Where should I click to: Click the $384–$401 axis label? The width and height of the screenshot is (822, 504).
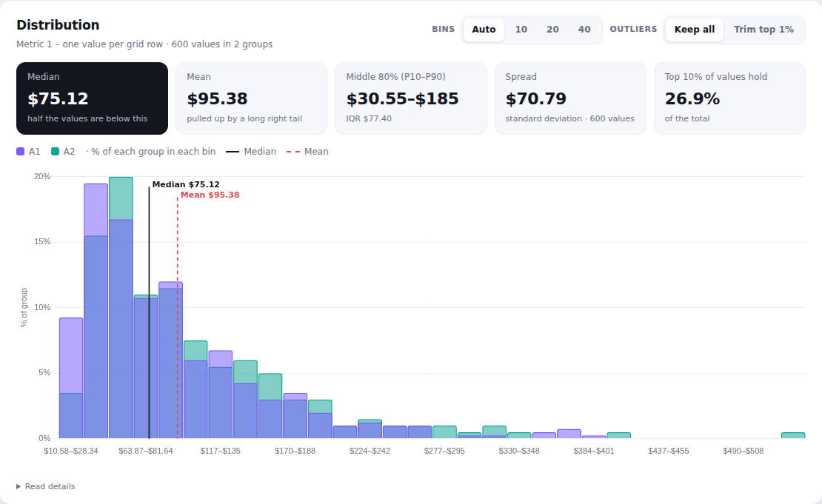pos(594,451)
